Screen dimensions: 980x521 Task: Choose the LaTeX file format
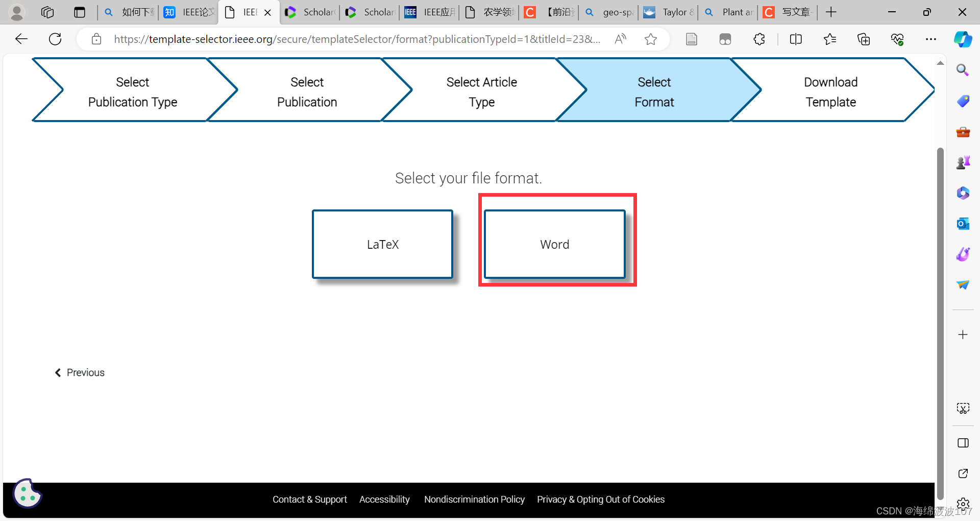(382, 244)
